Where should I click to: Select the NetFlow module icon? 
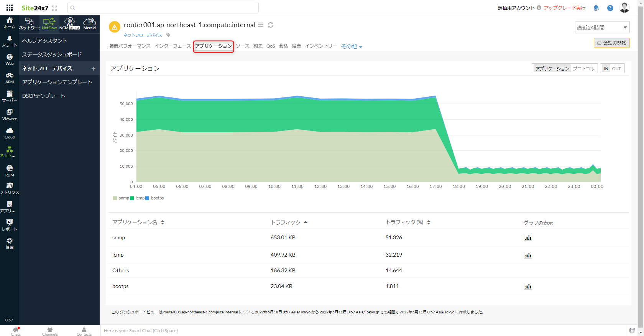pos(49,24)
